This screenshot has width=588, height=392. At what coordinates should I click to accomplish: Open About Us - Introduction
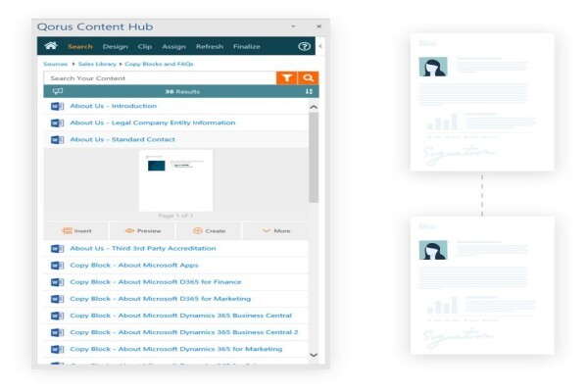[x=114, y=106]
